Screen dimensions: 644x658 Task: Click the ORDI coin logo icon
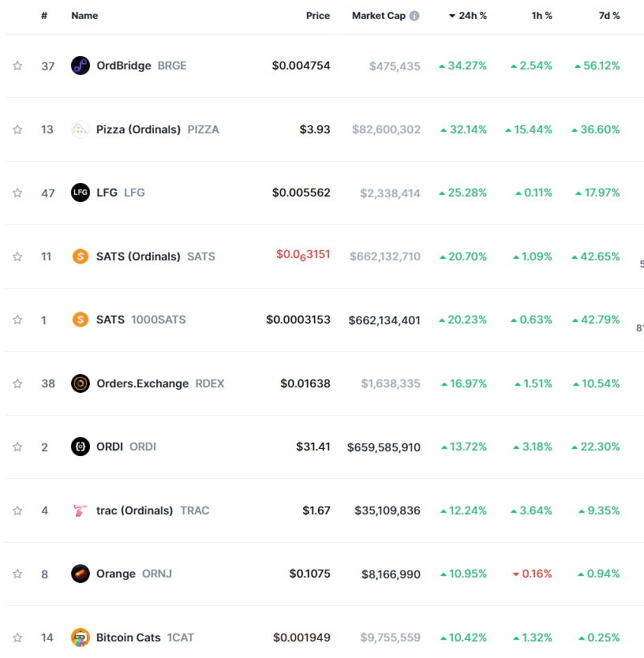pos(80,447)
